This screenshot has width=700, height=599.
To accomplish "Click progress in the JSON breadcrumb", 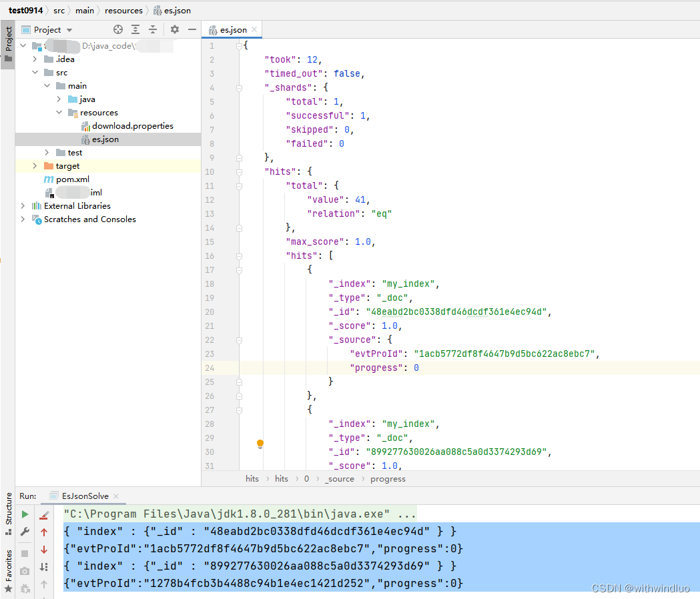I will pyautogui.click(x=388, y=478).
